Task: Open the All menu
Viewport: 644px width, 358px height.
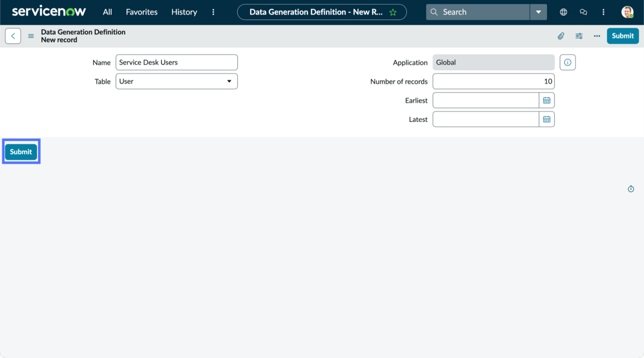Action: point(107,12)
